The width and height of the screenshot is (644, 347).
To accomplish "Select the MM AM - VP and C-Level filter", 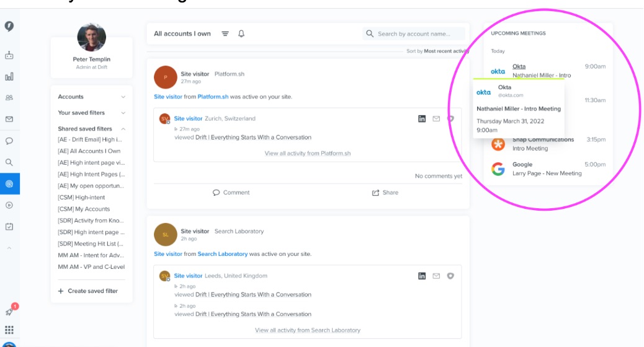I will click(x=91, y=266).
